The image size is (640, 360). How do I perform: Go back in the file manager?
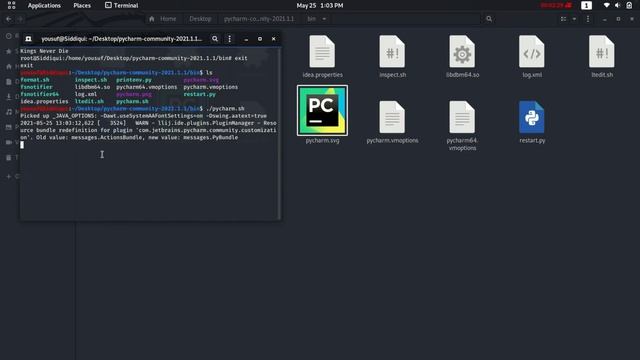[9, 19]
